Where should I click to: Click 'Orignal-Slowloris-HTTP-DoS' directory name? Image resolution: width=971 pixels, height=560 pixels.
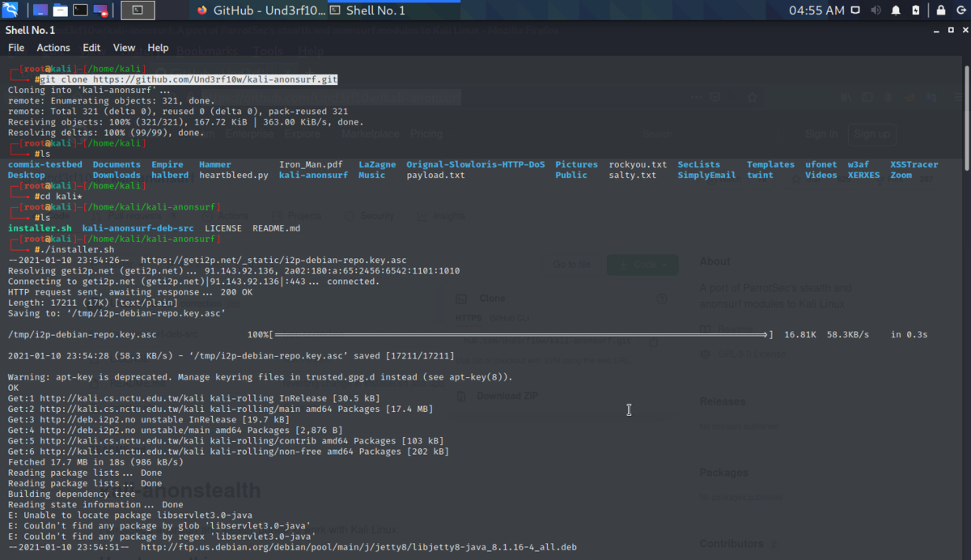[476, 164]
